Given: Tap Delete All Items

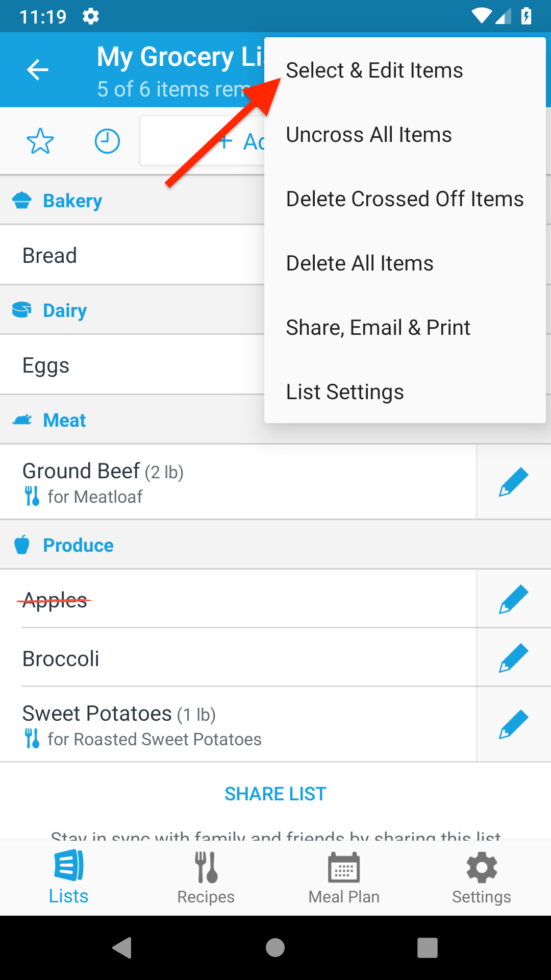Looking at the screenshot, I should tap(360, 263).
